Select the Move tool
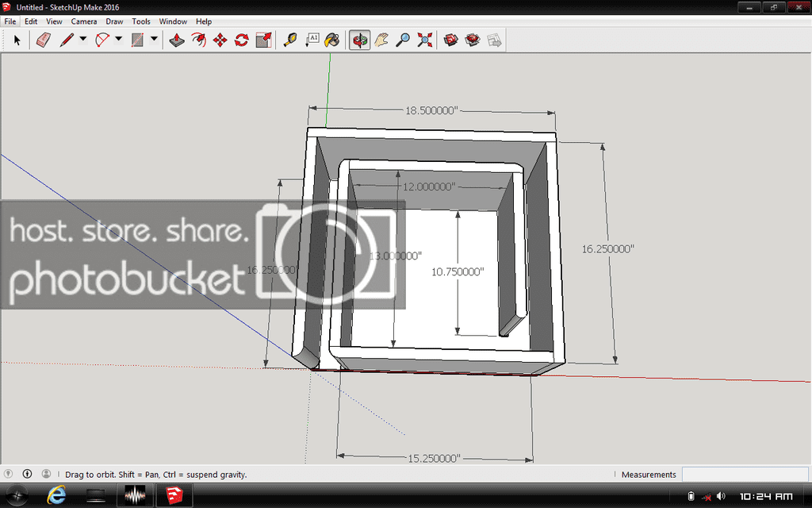Image resolution: width=812 pixels, height=508 pixels. coord(220,40)
